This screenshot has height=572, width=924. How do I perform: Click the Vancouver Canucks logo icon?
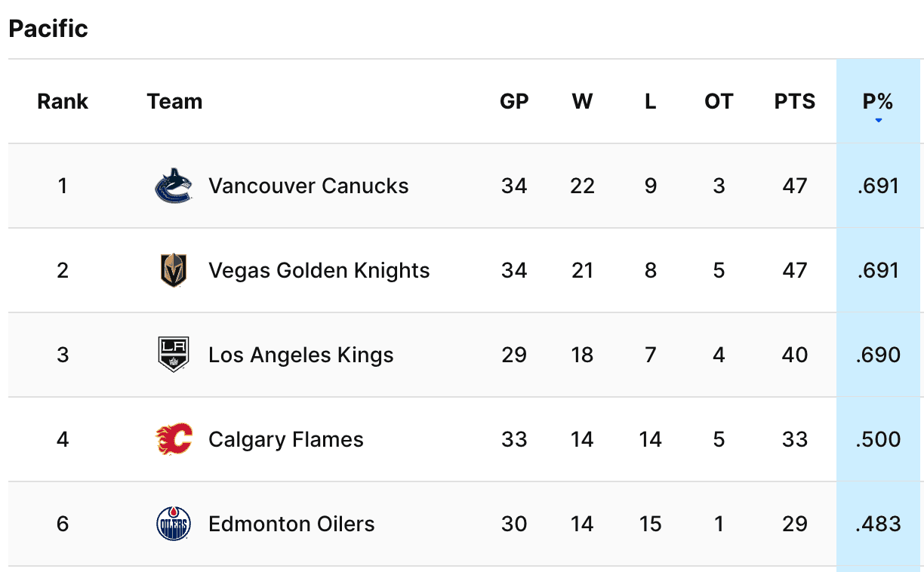coord(174,186)
